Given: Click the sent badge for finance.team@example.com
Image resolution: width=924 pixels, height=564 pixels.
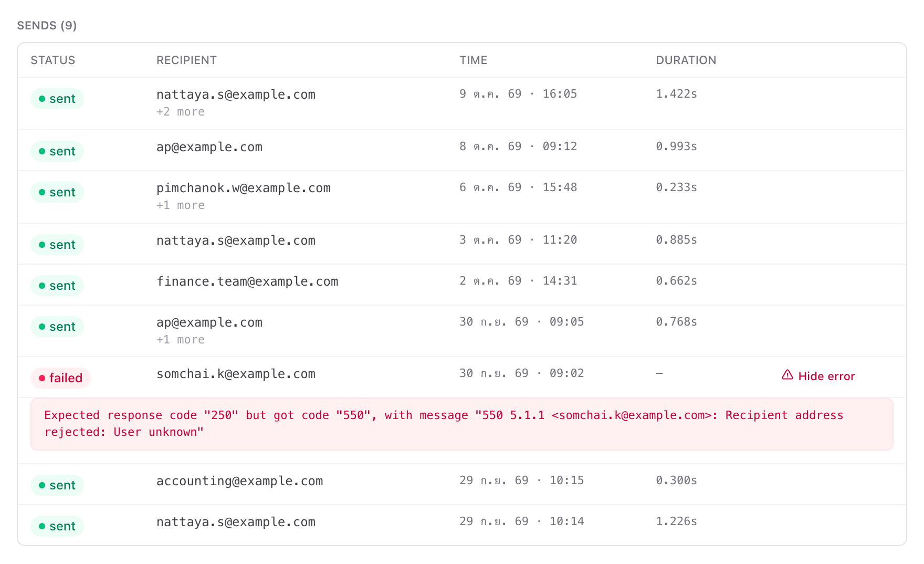Looking at the screenshot, I should [57, 286].
